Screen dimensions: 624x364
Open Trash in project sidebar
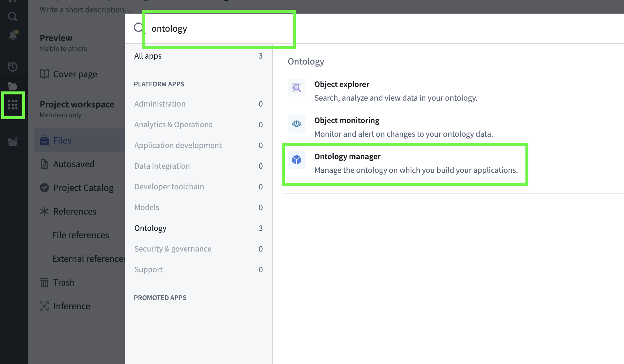[x=64, y=283]
